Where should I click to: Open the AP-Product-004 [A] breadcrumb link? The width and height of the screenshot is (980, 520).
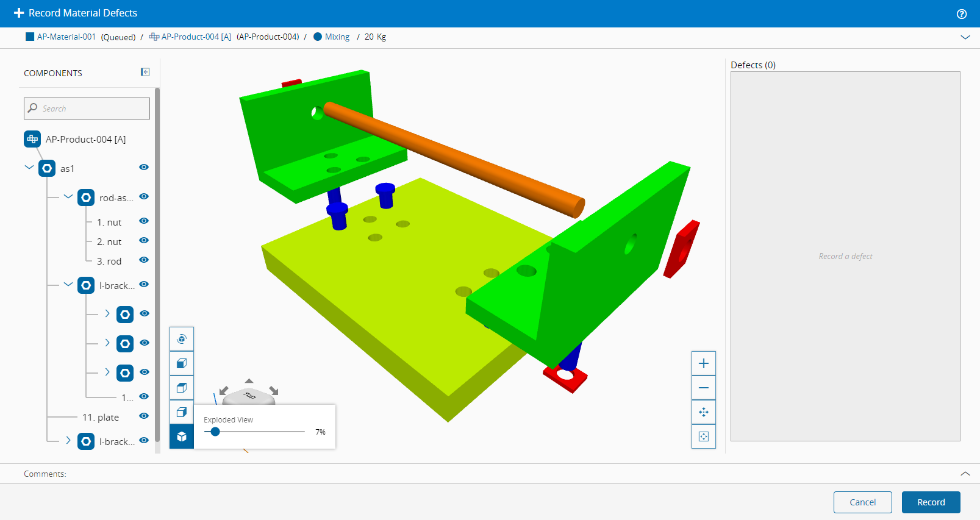coord(196,37)
